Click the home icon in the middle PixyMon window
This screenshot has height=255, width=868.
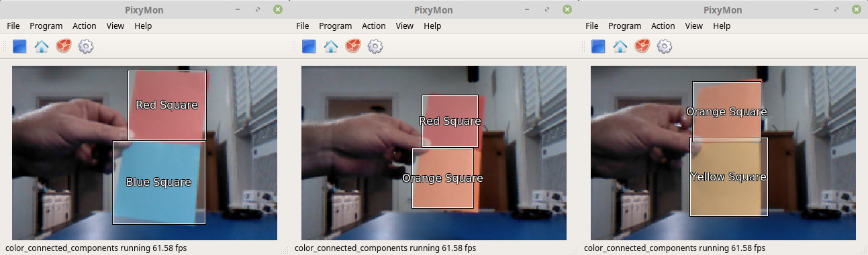(x=331, y=46)
